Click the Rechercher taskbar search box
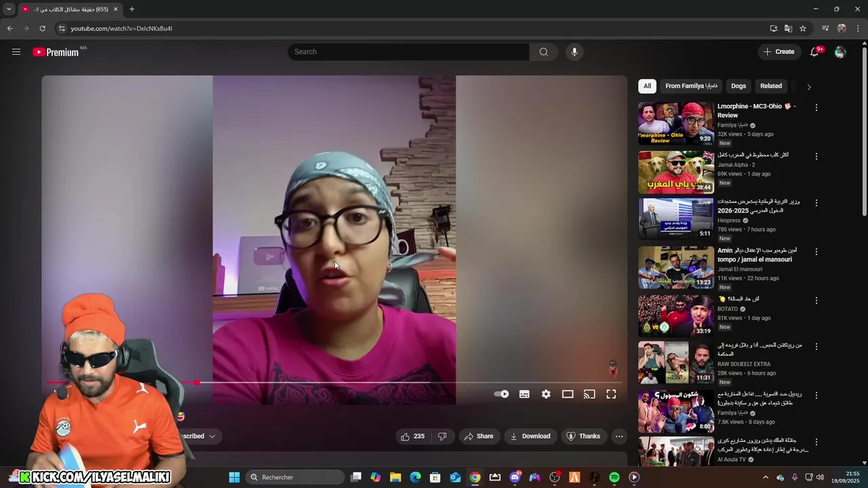The image size is (868, 488). [x=294, y=477]
